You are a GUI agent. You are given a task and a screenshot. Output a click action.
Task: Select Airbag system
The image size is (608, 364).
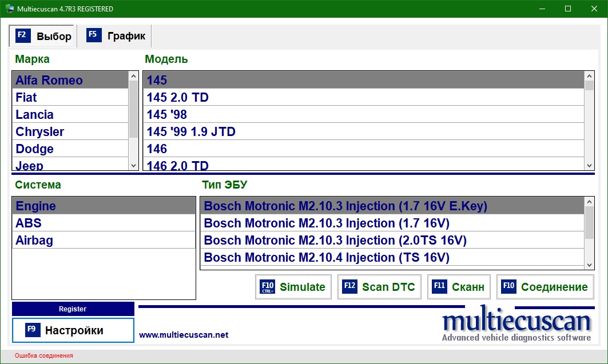pos(104,240)
